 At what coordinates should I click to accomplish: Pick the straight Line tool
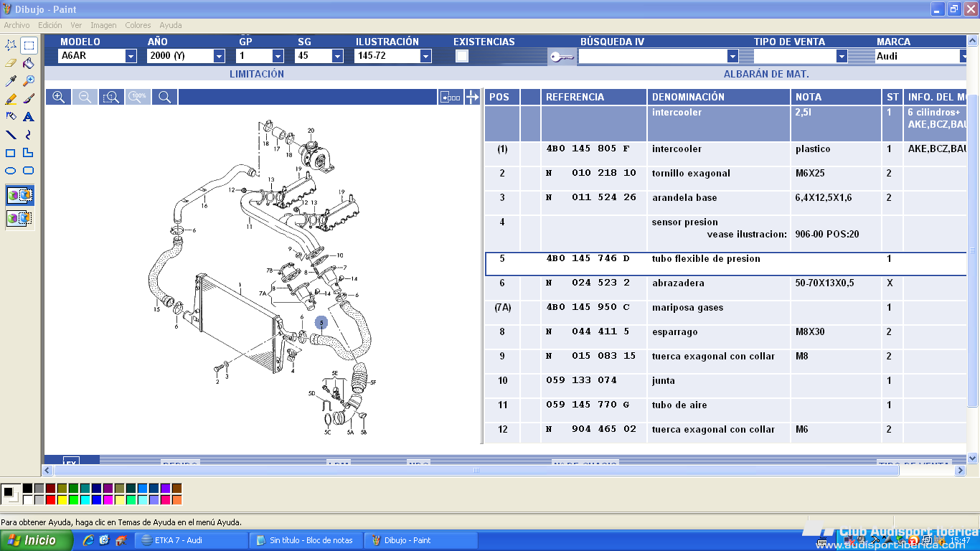pyautogui.click(x=11, y=134)
